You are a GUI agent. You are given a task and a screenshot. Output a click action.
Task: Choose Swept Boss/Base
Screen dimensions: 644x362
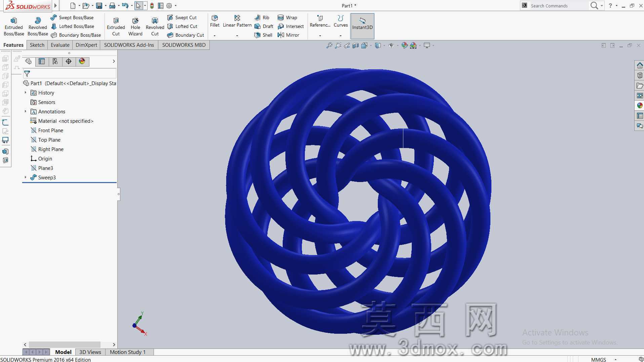pos(72,17)
